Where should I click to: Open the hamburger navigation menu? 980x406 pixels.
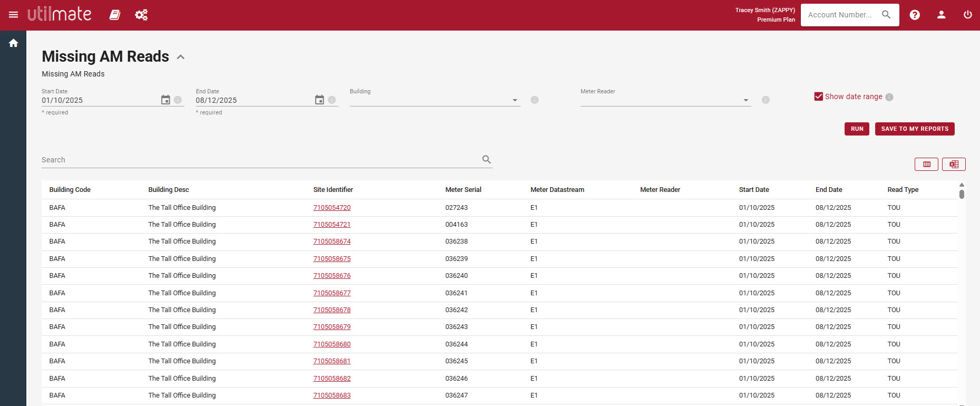[13, 15]
